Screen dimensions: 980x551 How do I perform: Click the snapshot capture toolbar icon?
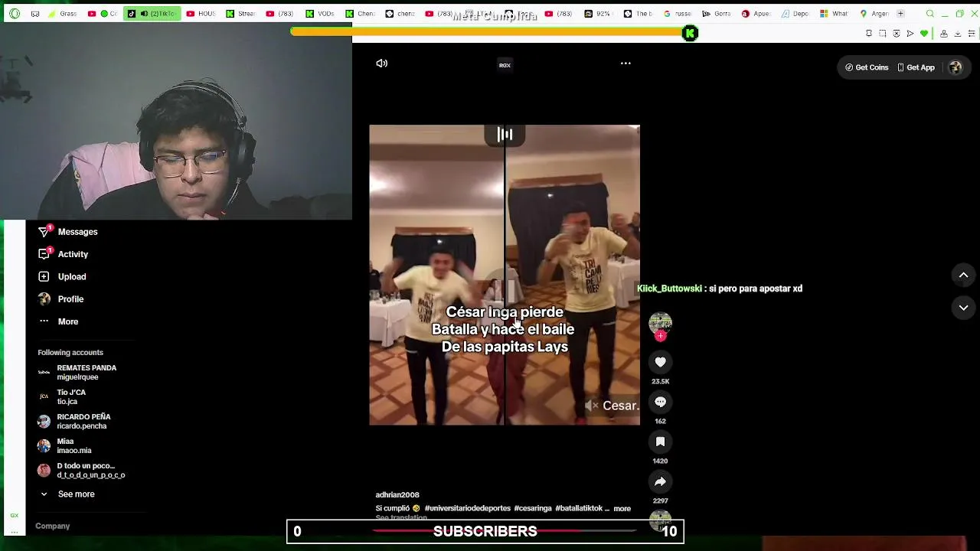point(883,34)
